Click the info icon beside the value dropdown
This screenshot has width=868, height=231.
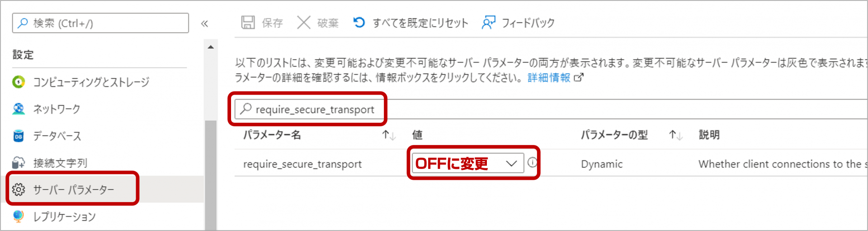coord(533,162)
